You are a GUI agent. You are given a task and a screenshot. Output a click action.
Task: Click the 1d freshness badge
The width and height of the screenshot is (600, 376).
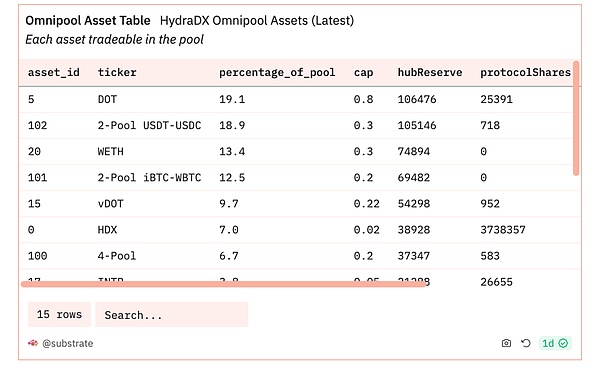tap(555, 343)
